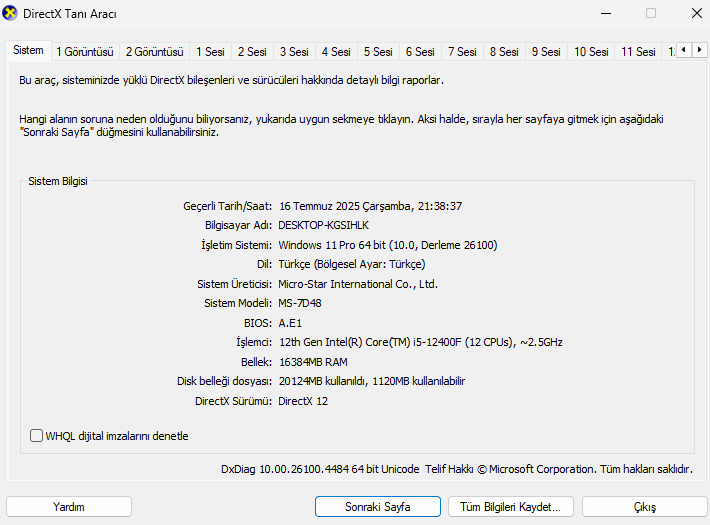Screen dimensions: 710x525
Task: Click the BIOS label
Action: pos(258,323)
